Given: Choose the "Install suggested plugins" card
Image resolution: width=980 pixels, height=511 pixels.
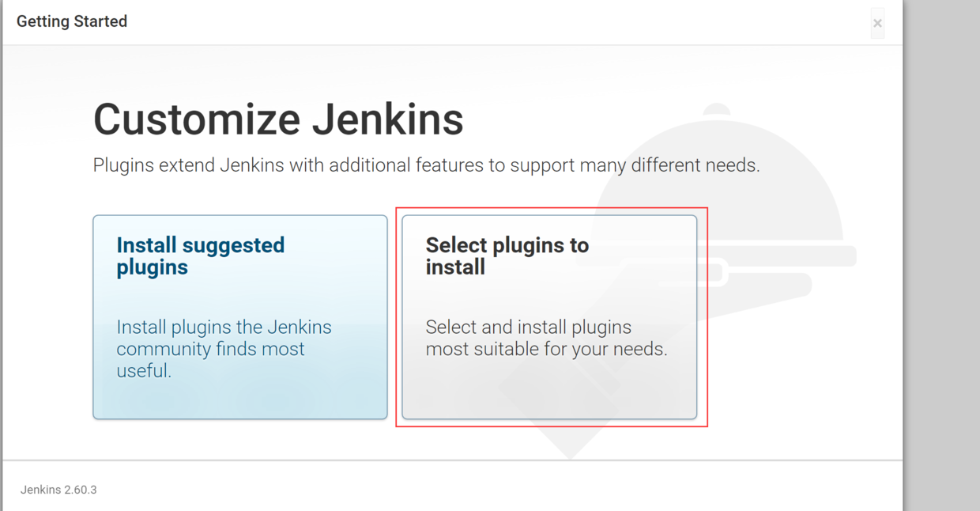Looking at the screenshot, I should click(239, 316).
